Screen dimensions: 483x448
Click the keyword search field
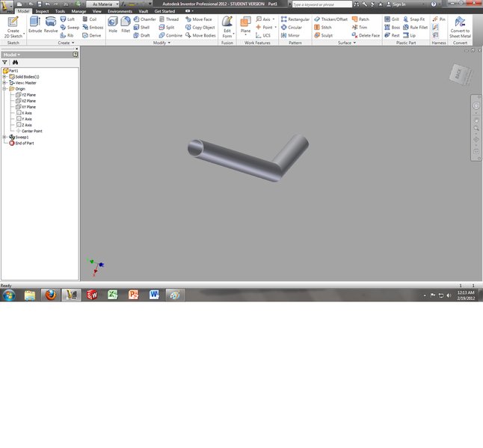pyautogui.click(x=322, y=4)
